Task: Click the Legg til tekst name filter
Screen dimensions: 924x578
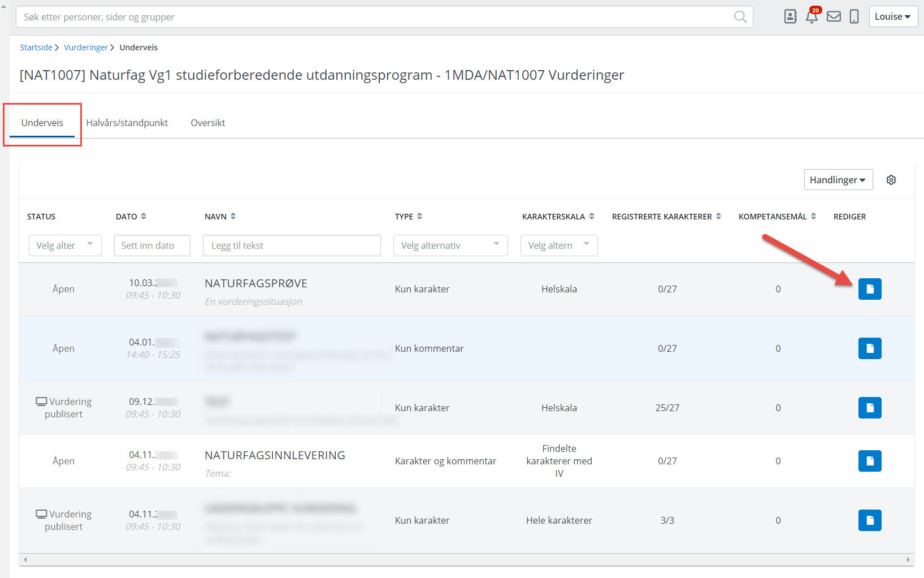Action: [292, 245]
